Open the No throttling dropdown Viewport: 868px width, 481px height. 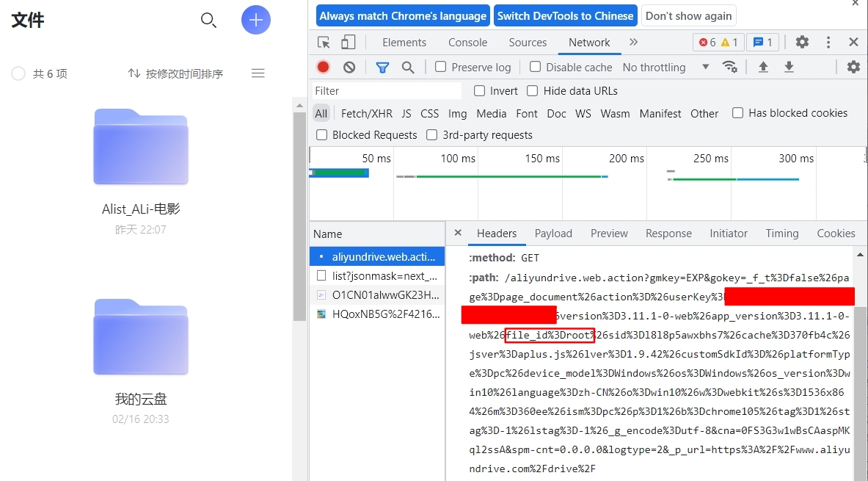(666, 67)
